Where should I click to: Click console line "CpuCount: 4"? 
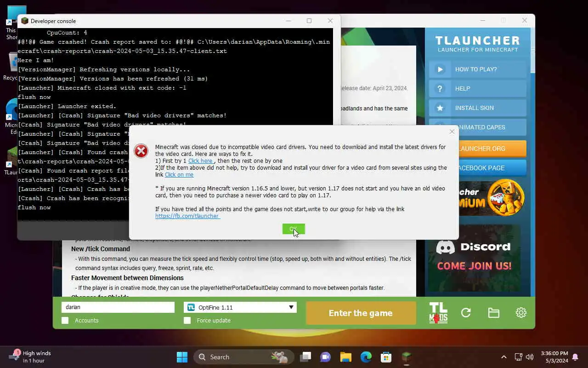pos(67,33)
